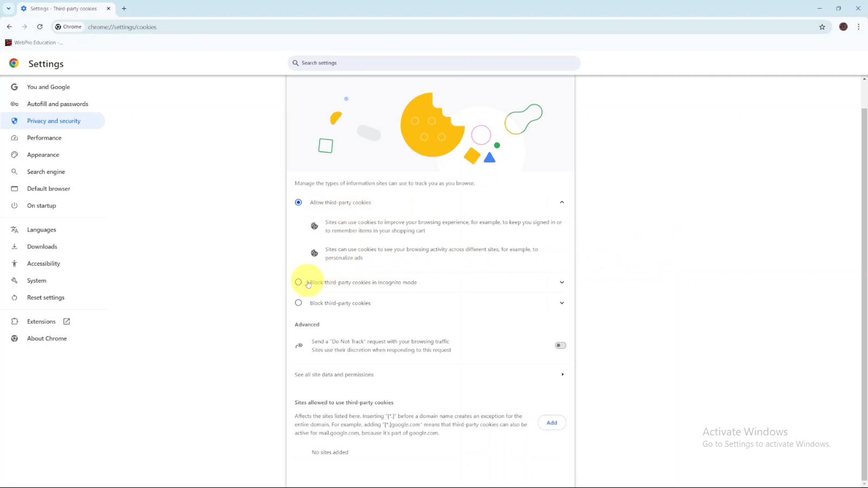Open Accessibility settings
The image size is (868, 488).
(43, 264)
